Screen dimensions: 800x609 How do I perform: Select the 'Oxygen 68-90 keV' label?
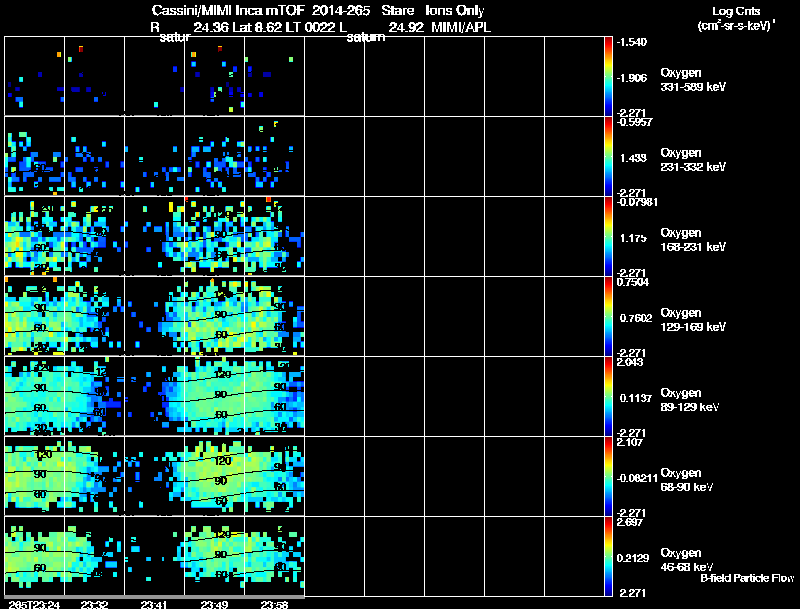(687, 480)
